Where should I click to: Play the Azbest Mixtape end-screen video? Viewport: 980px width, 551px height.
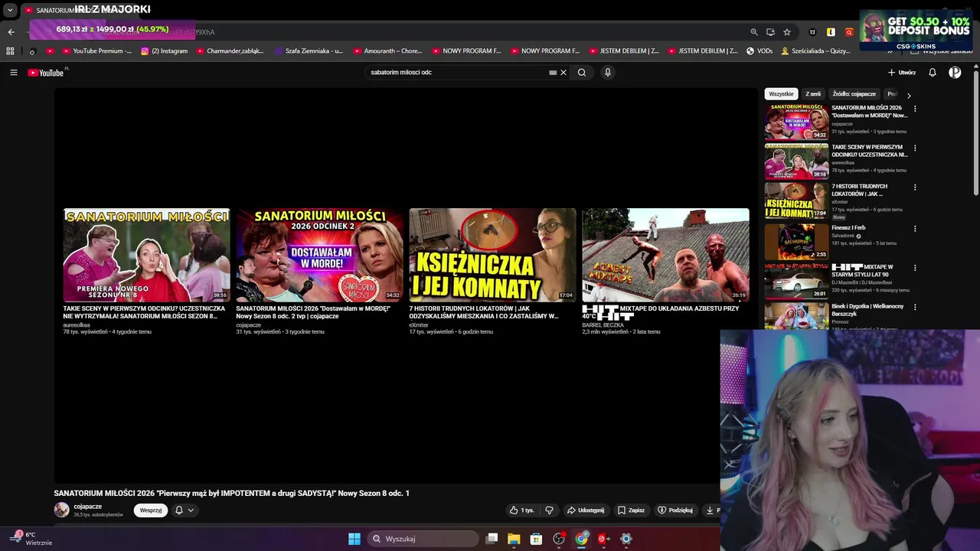(665, 255)
